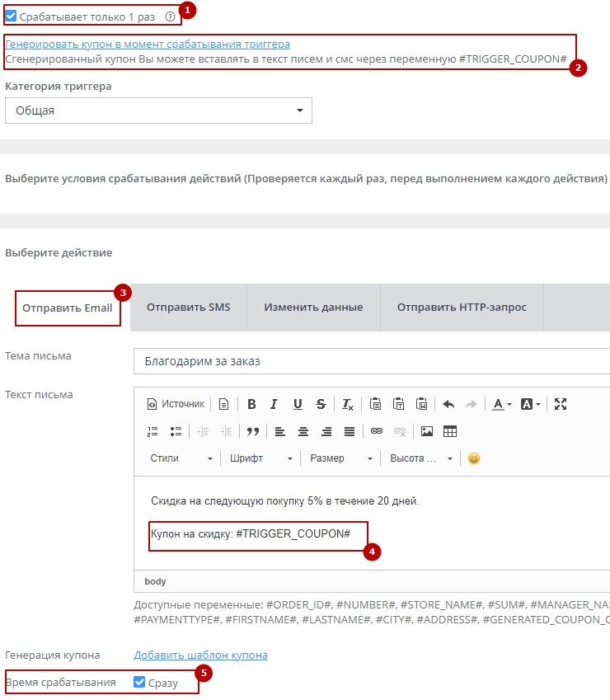Toggle Italic formatting in editor
Screen dimensions: 610x700
pos(274,404)
